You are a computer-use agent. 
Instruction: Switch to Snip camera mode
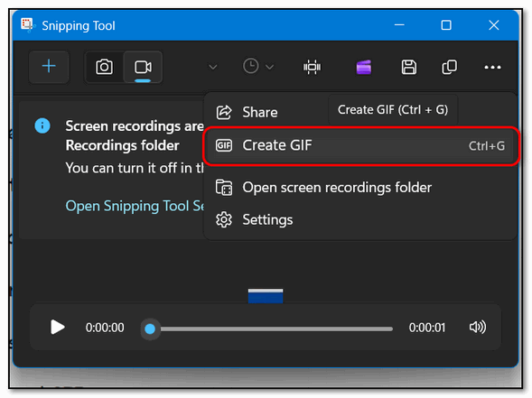pyautogui.click(x=104, y=67)
